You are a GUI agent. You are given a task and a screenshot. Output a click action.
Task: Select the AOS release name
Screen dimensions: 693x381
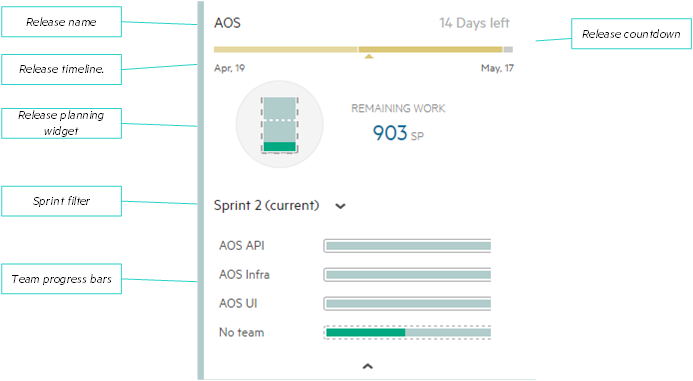click(x=227, y=23)
